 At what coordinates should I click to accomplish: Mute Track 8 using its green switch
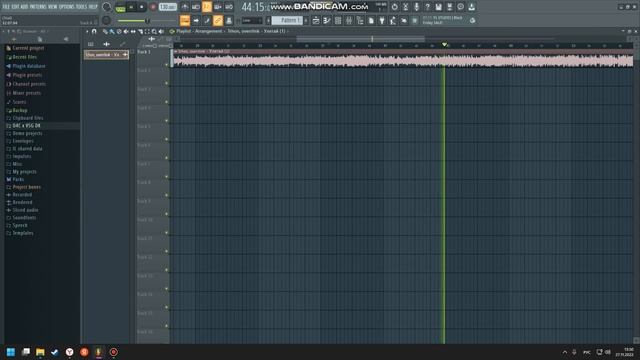(167, 196)
